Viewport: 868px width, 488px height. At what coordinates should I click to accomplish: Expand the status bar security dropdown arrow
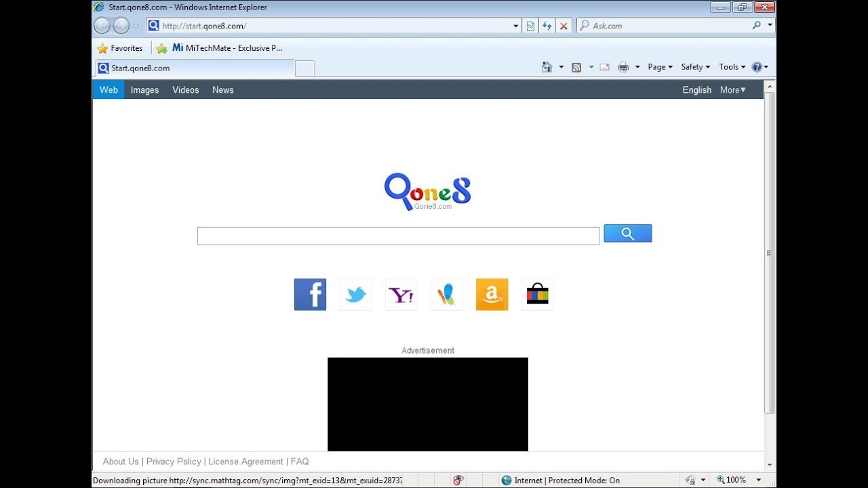coord(703,481)
